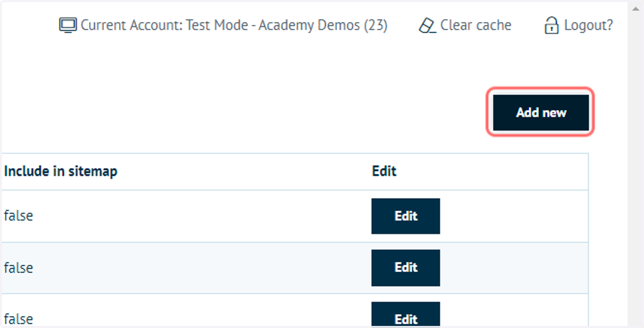
Task: Select the second row's false value
Action: coord(19,267)
